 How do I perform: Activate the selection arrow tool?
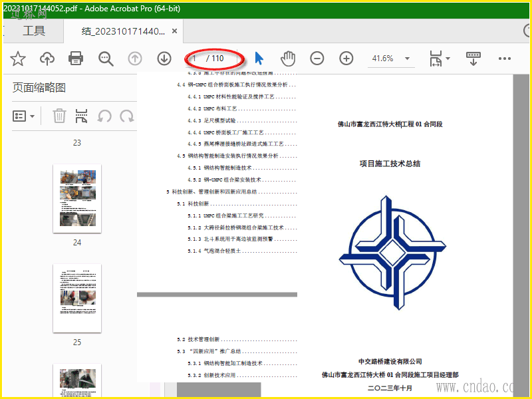pos(259,59)
